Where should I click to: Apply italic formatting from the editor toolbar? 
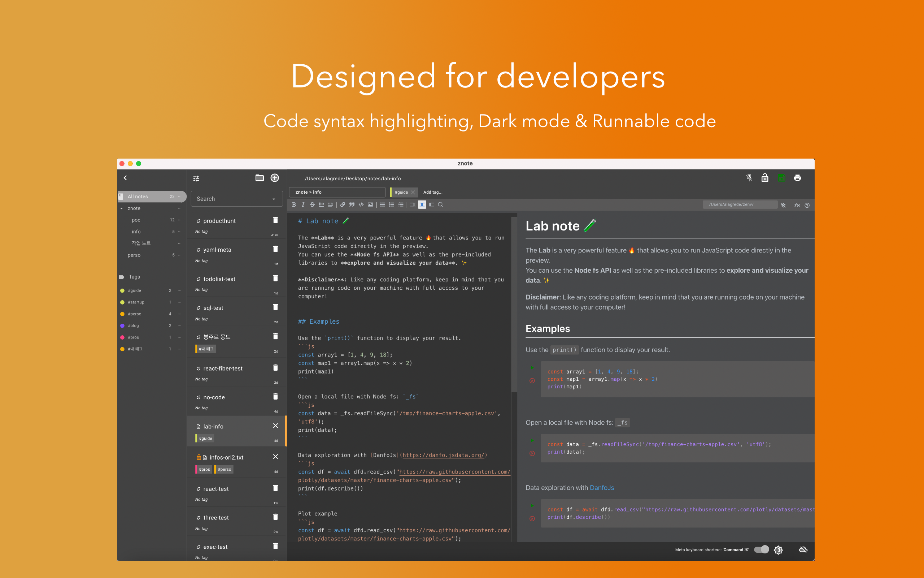(x=303, y=204)
